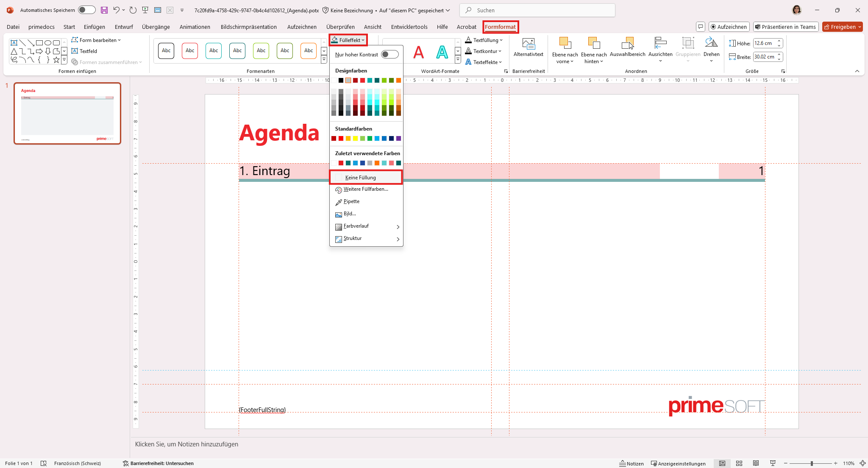Expand the Struktur submenu
Screen dimensions: 868x468
[366, 239]
